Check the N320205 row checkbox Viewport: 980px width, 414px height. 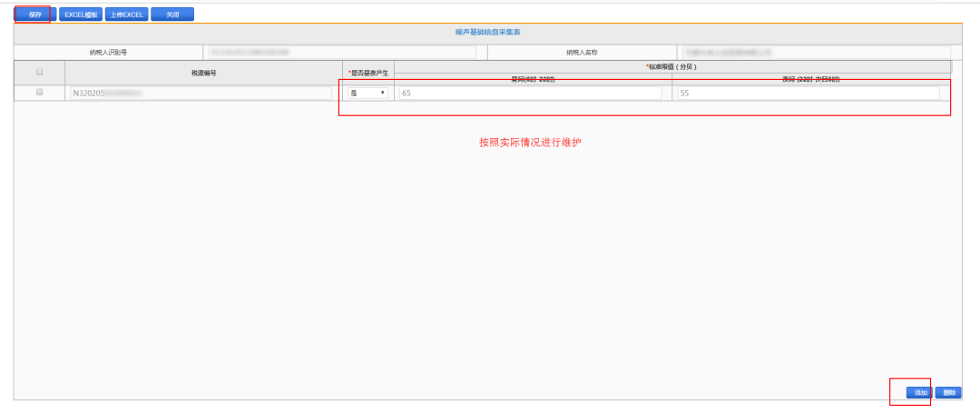[x=39, y=92]
